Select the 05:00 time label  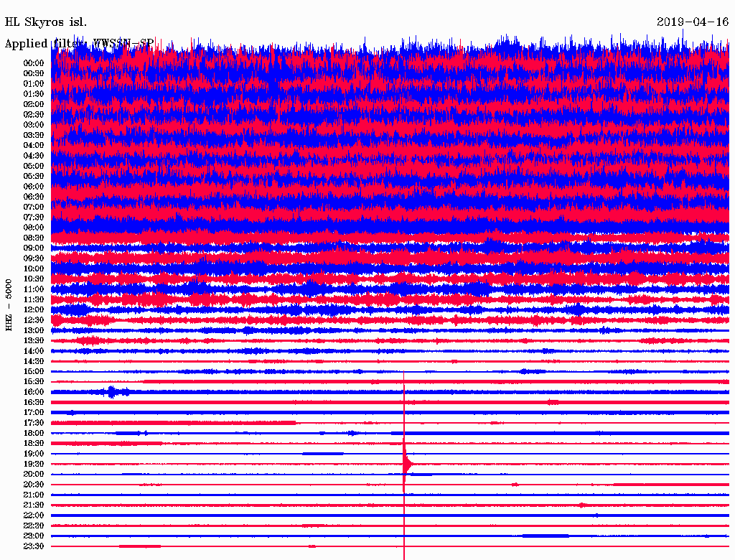34,166
